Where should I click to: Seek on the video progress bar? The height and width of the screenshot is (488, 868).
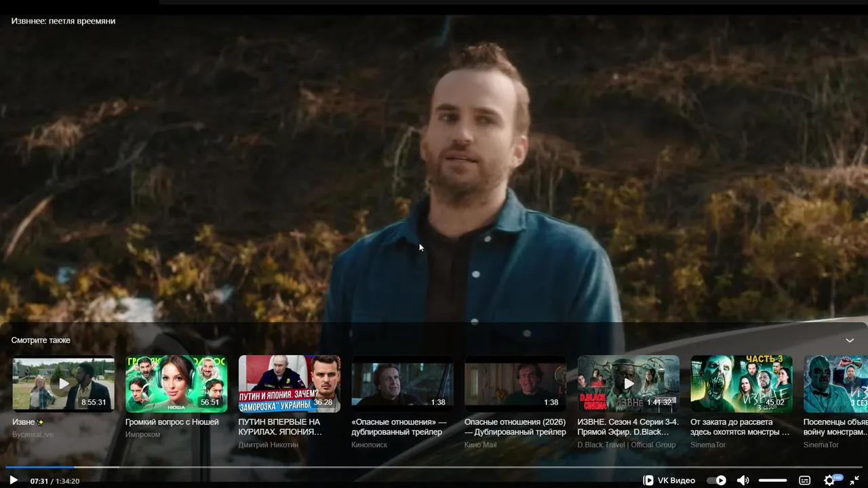[434, 467]
